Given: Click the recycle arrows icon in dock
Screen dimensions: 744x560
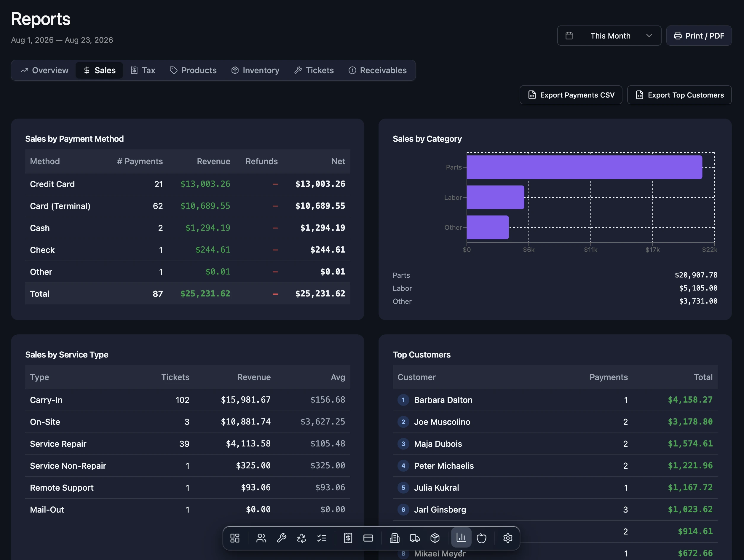Looking at the screenshot, I should point(302,538).
